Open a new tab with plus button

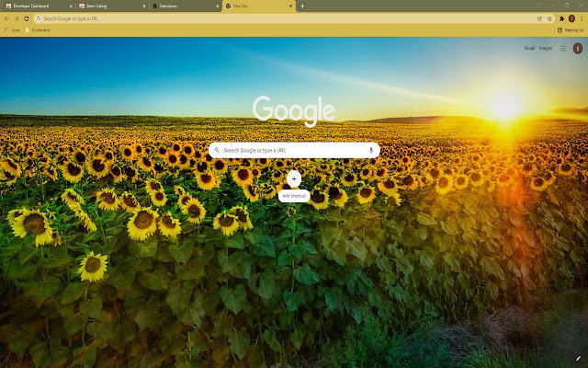[x=302, y=6]
